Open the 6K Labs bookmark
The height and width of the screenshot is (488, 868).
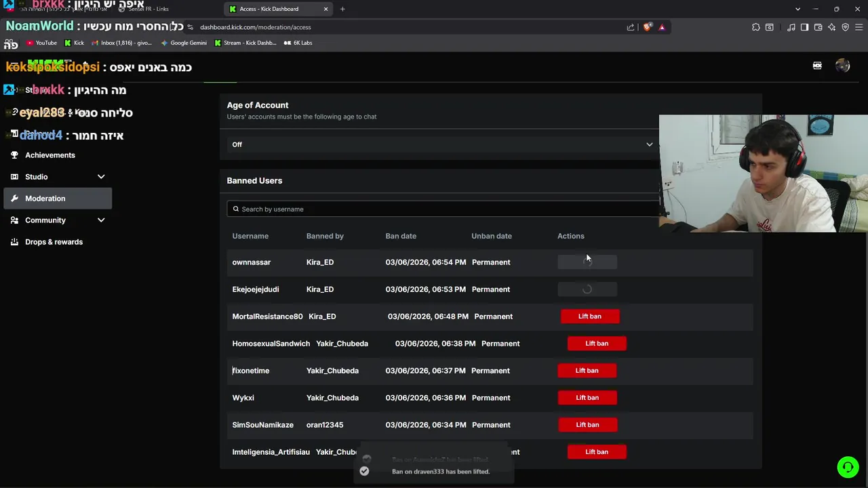click(298, 43)
